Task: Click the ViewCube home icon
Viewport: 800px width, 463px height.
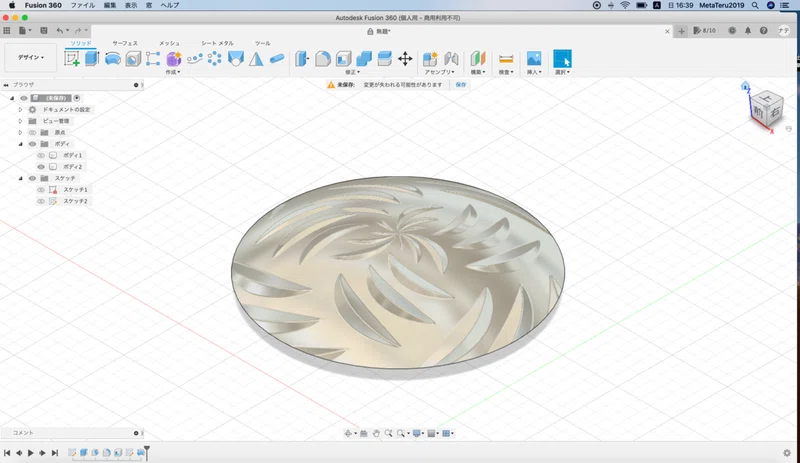Action: 745,86
